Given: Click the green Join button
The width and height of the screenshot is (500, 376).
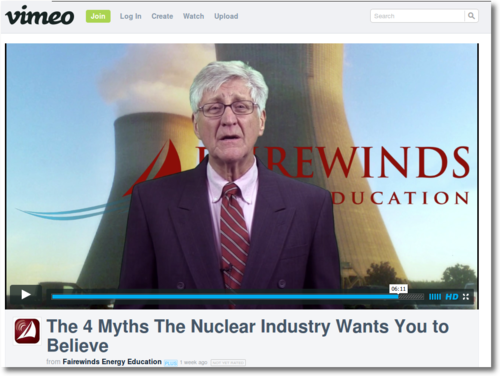Looking at the screenshot, I should click(98, 16).
